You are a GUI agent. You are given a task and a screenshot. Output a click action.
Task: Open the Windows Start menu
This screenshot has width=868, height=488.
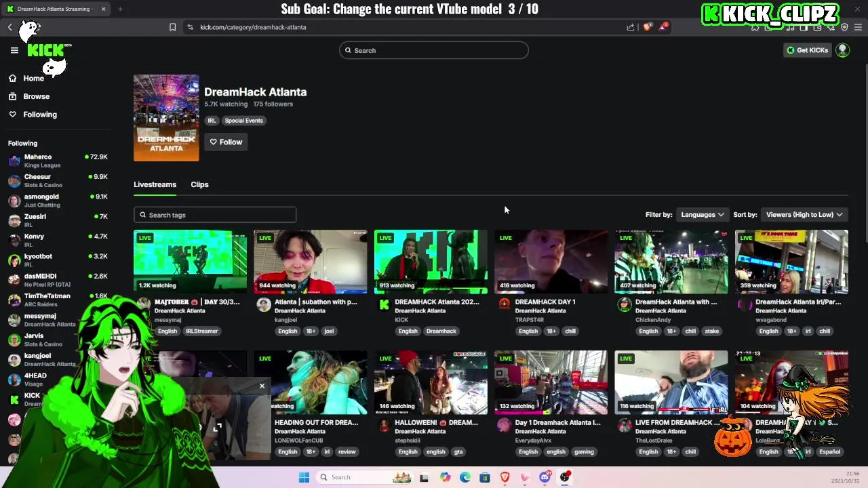click(x=304, y=477)
